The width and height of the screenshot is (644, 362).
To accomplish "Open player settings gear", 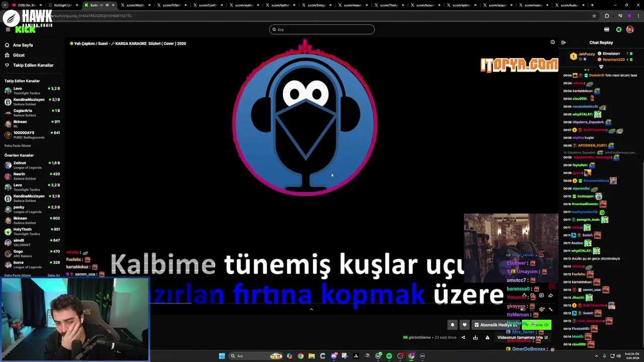I will (541, 309).
